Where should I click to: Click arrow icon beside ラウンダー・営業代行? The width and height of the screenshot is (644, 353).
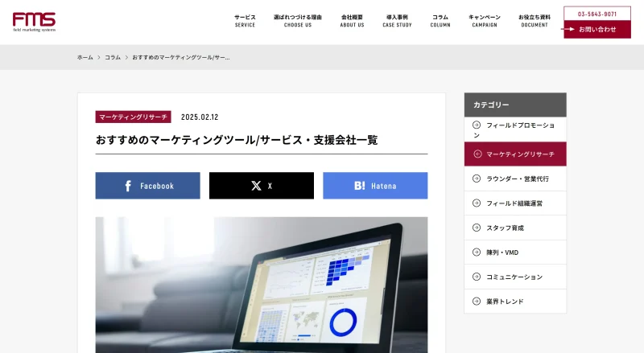[477, 179]
